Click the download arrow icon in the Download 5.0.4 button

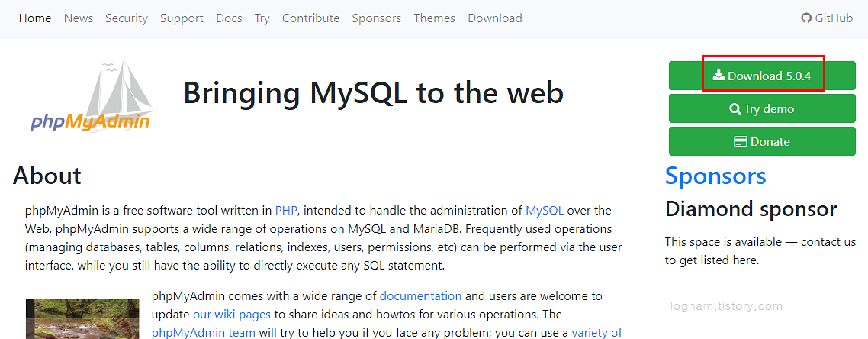click(x=718, y=76)
